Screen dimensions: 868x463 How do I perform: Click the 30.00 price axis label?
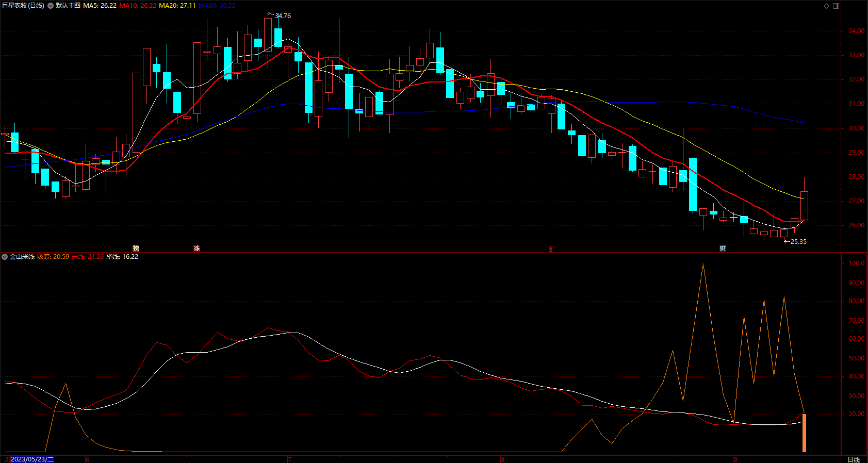(x=857, y=128)
